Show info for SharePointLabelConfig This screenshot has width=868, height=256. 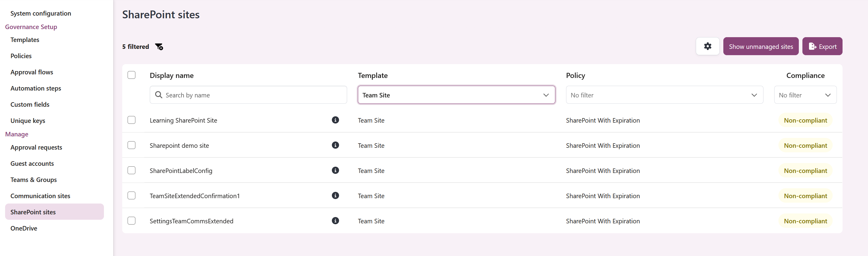(335, 170)
